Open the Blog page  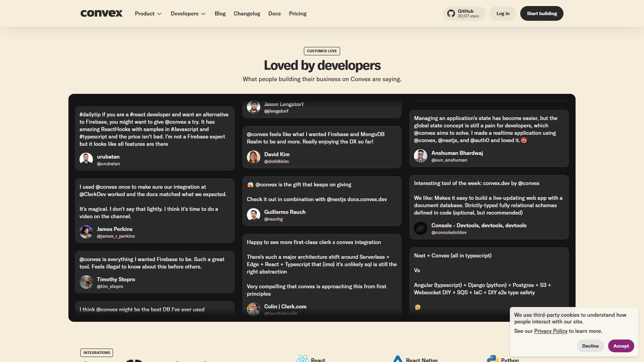[x=220, y=13]
